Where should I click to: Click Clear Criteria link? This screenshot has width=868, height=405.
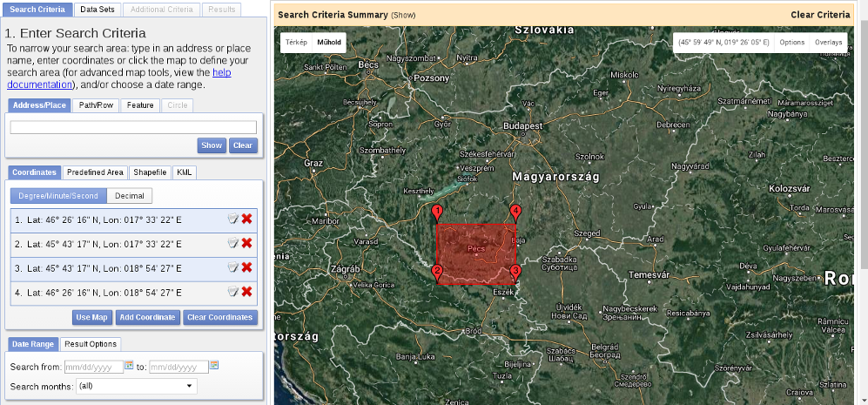point(820,15)
